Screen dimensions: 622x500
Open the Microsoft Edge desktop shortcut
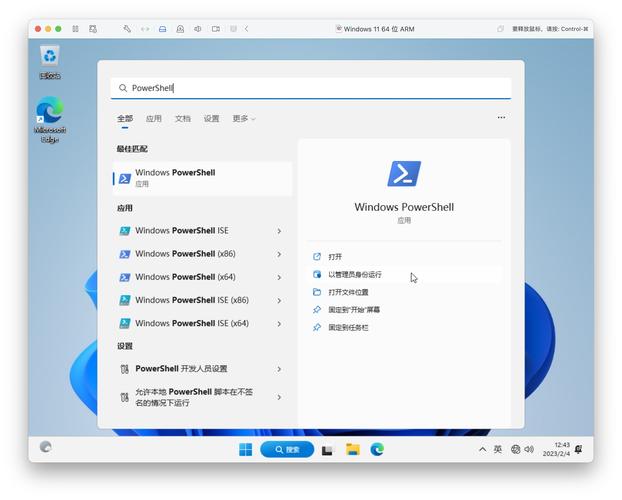(x=50, y=119)
